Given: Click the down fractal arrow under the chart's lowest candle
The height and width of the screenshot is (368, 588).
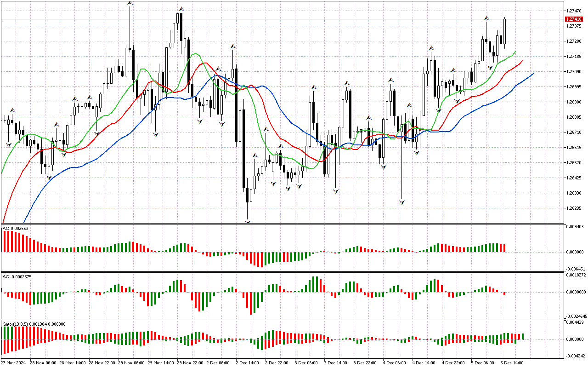Looking at the screenshot, I should click(248, 222).
